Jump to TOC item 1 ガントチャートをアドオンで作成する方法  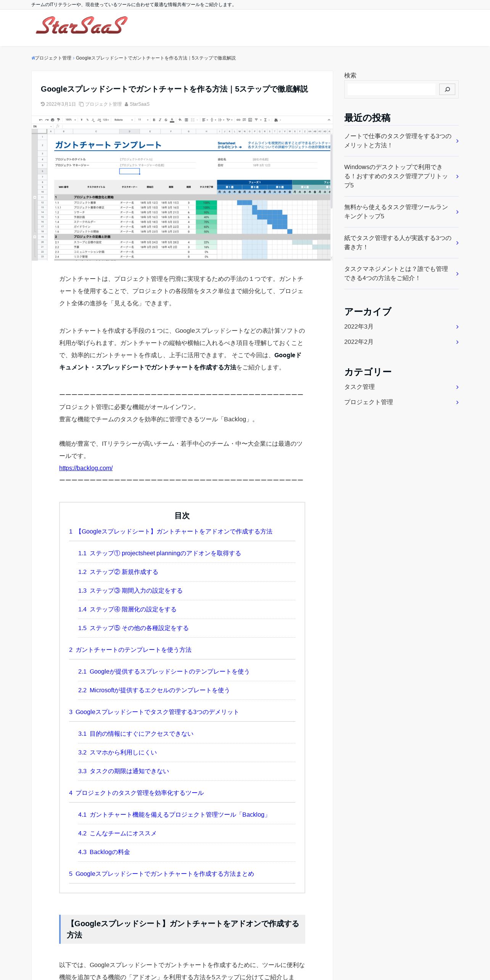tap(171, 532)
